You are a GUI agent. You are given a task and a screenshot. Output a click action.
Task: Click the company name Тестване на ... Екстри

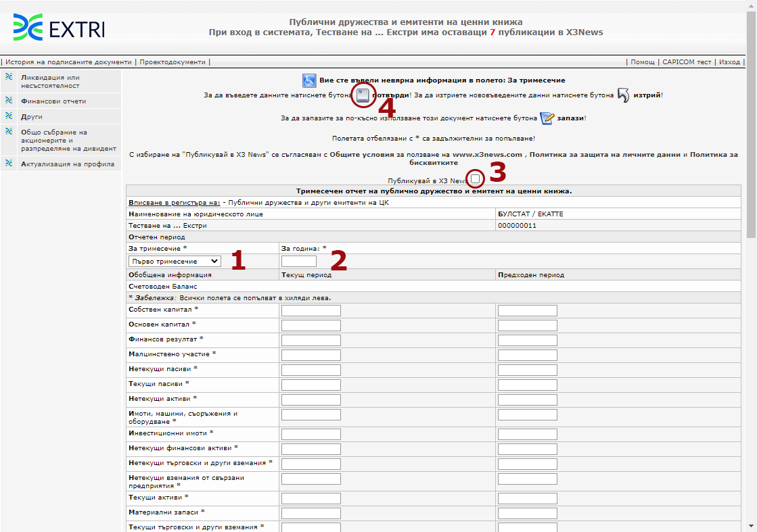point(168,226)
